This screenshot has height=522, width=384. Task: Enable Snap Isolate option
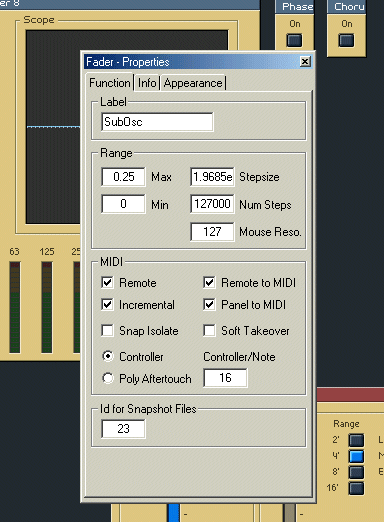107,331
